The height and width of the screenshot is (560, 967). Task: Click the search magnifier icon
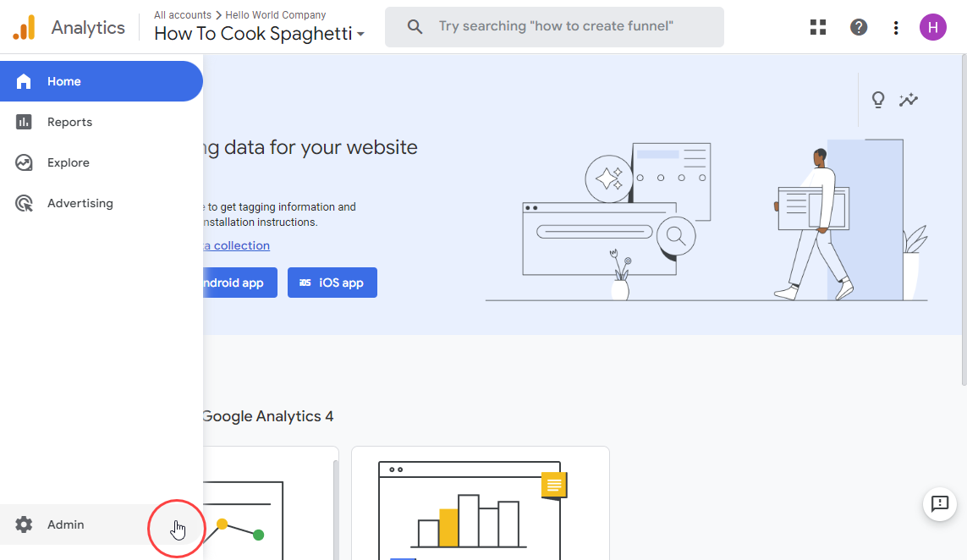(415, 27)
